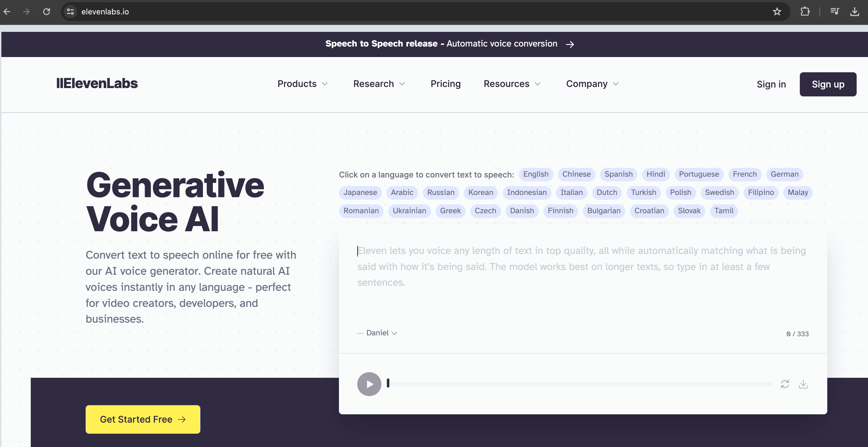Choose Indonesian as the speech language
The image size is (868, 447).
click(x=527, y=192)
